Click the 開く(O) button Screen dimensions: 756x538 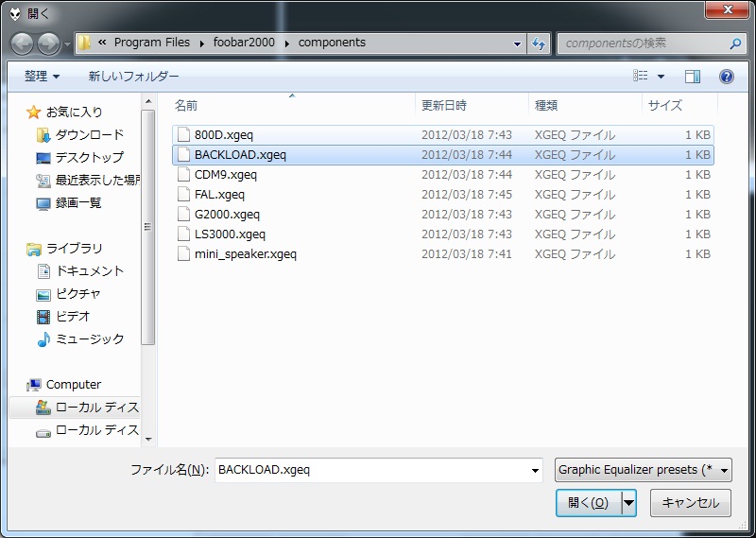pyautogui.click(x=589, y=503)
